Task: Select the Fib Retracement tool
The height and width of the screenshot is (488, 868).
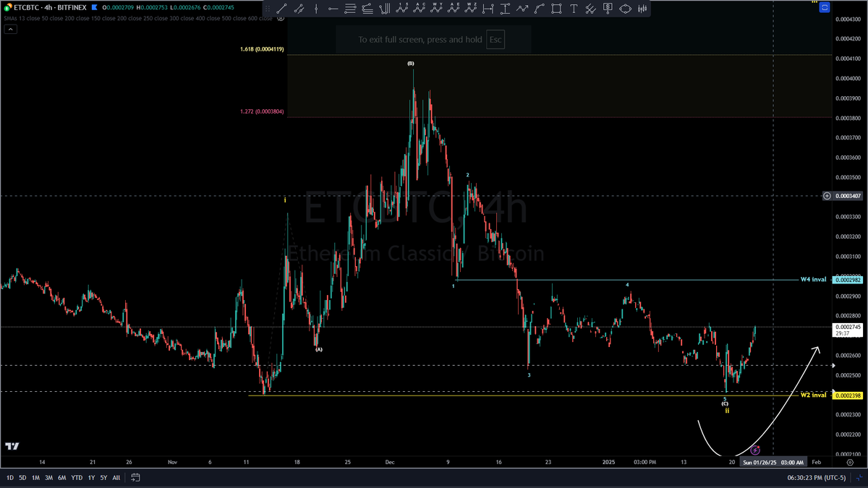Action: [x=350, y=9]
